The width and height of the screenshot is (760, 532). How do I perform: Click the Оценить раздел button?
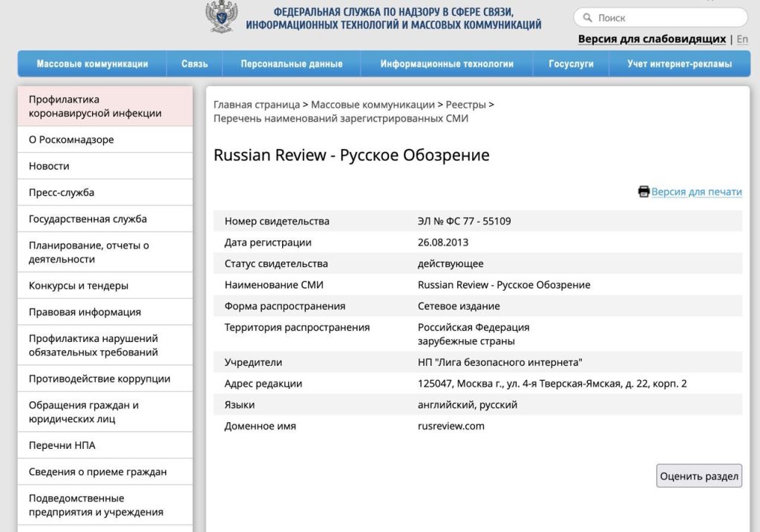coord(699,476)
